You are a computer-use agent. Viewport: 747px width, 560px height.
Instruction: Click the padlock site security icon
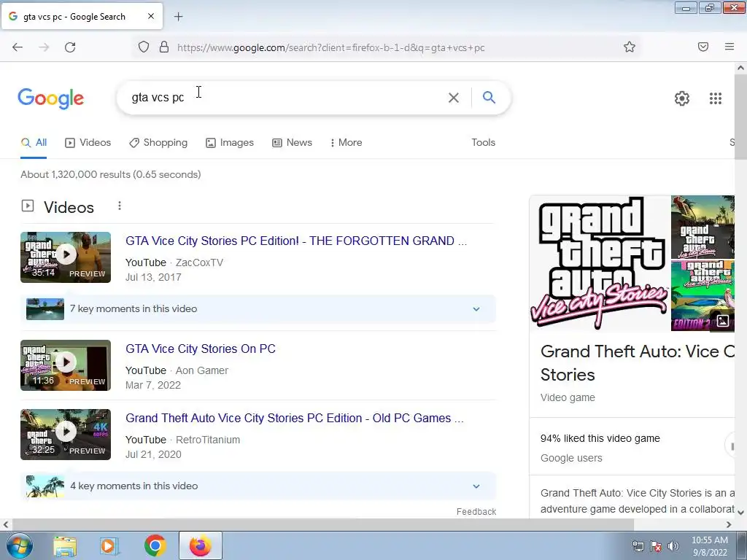click(x=164, y=47)
